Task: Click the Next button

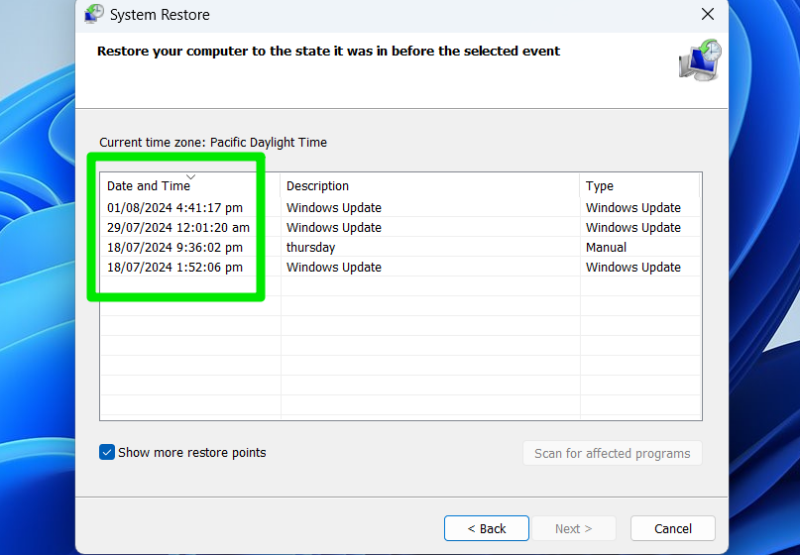Action: [x=573, y=528]
